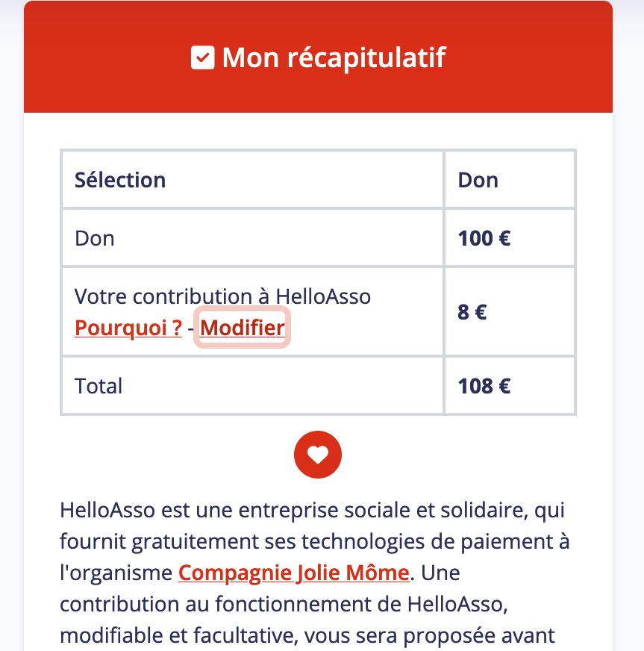Select the Don row label
The width and height of the screenshot is (644, 651).
95,238
